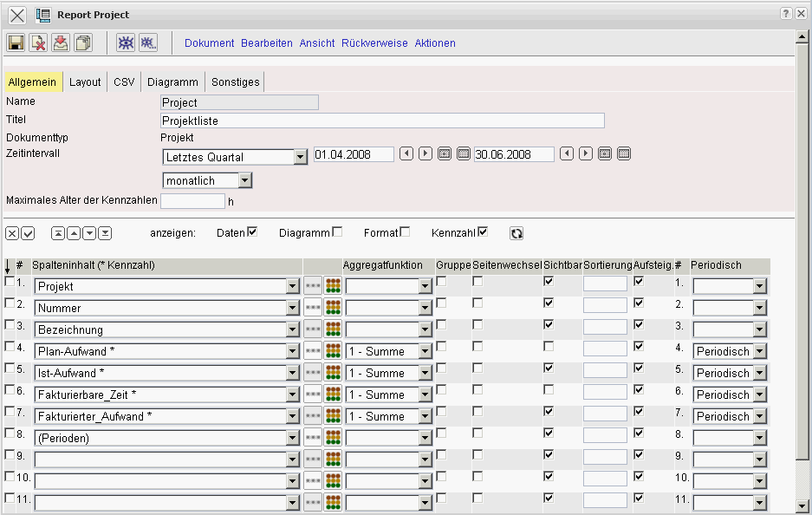
Task: Enable the Diagramm display checkbox
Action: click(337, 231)
